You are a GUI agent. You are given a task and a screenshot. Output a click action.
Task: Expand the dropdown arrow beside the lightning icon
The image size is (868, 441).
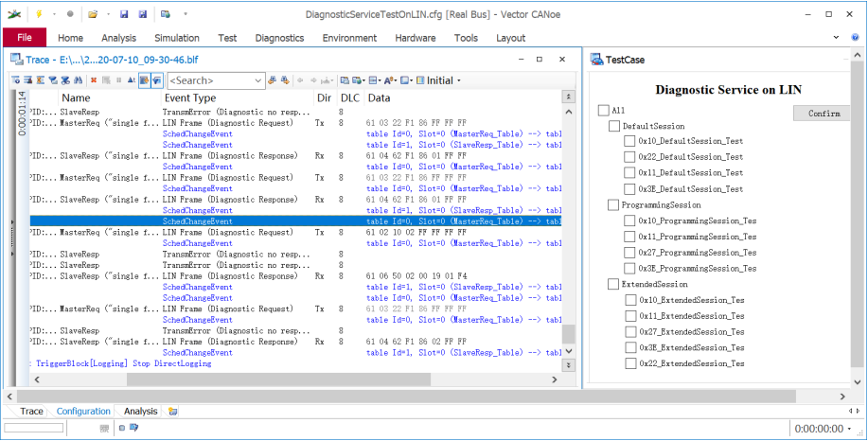[x=54, y=14]
